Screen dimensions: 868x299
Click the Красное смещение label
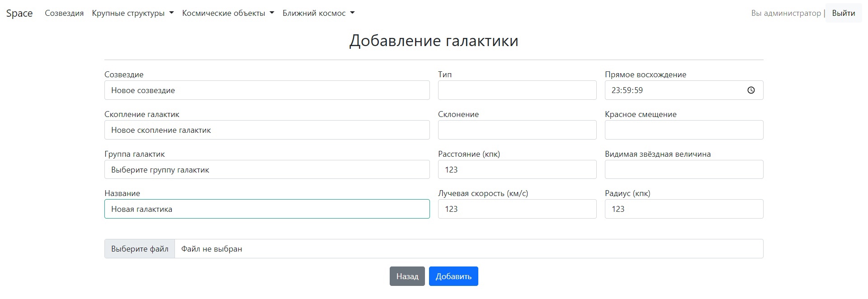[x=641, y=114]
